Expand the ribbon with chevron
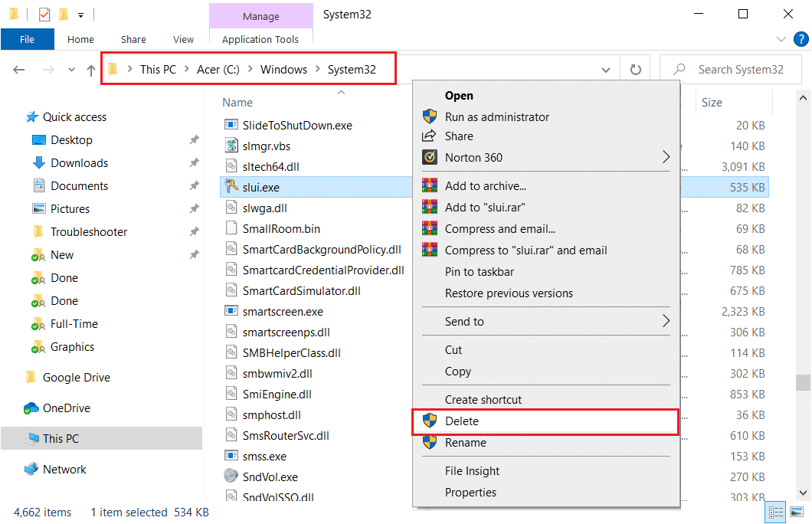Screen dimensions: 812x524 (781, 39)
